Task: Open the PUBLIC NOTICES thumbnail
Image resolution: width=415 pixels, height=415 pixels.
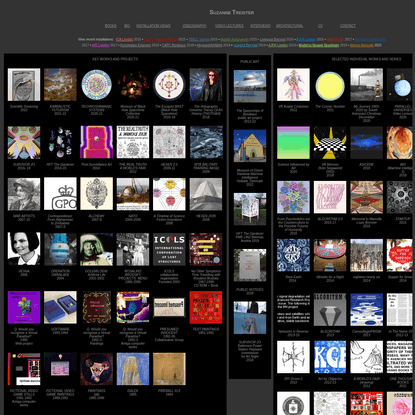Action: [250, 265]
